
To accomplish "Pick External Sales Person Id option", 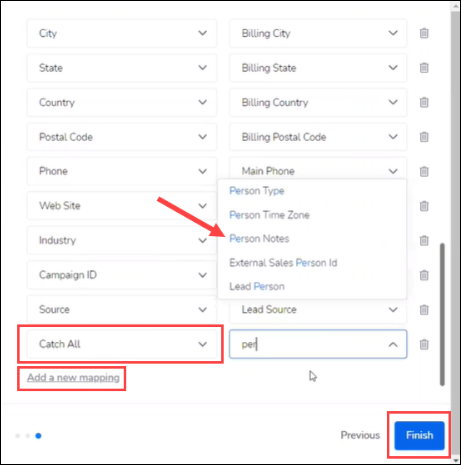I will pyautogui.click(x=283, y=263).
